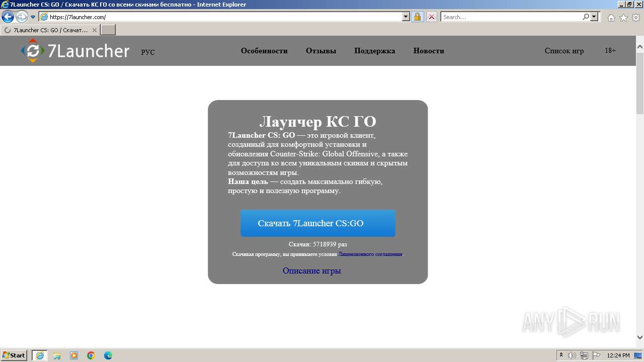Image resolution: width=644 pixels, height=362 pixels.
Task: Open the media player taskbar icon
Action: coord(74,355)
